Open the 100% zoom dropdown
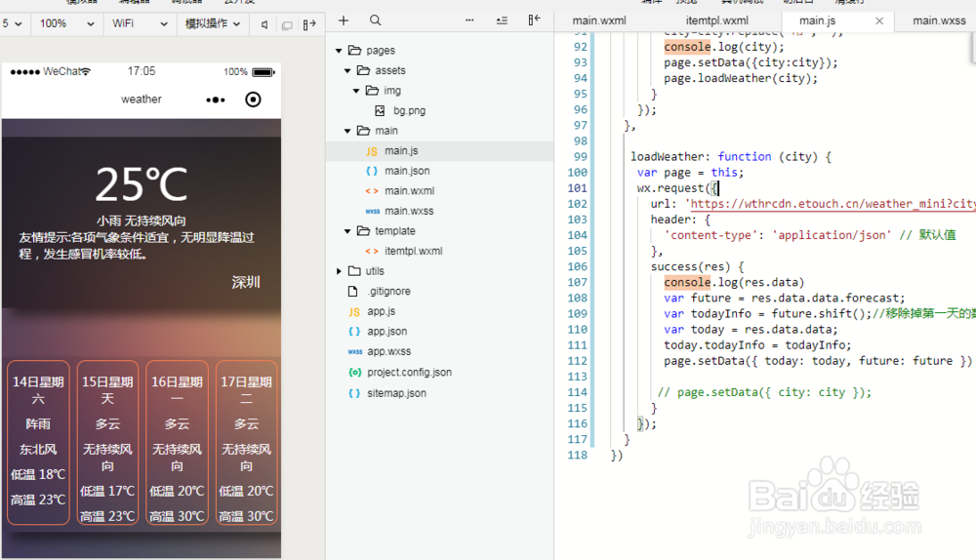 click(x=66, y=23)
